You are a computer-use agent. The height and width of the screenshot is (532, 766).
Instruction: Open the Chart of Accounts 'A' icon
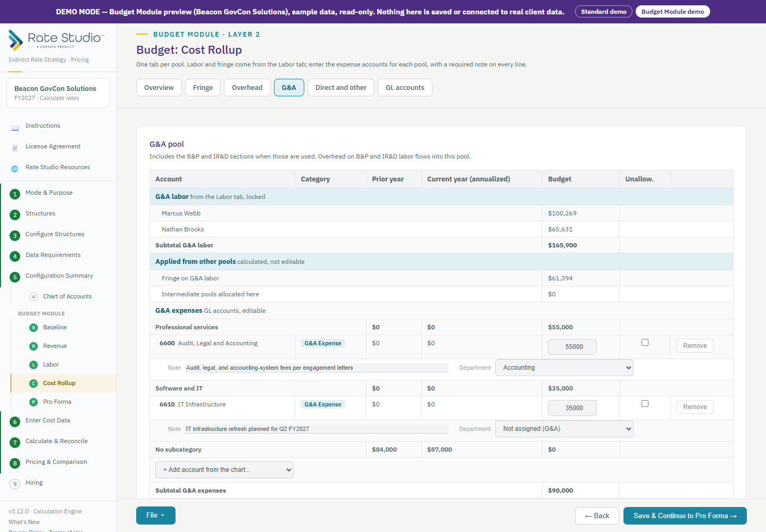coord(34,297)
